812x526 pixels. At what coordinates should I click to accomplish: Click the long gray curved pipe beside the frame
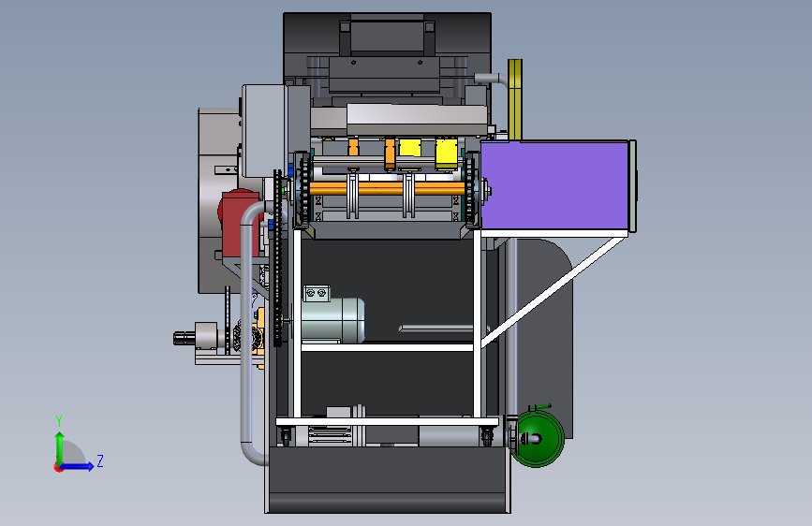[x=247, y=331]
